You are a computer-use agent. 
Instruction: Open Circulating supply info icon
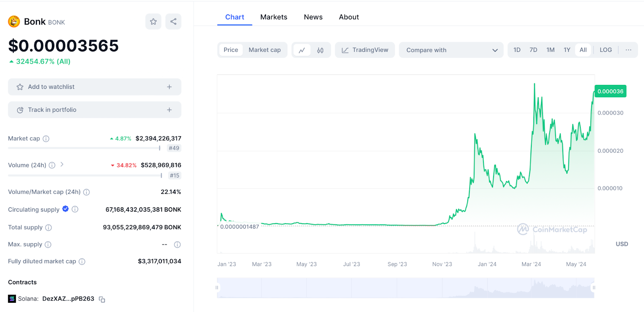click(75, 209)
